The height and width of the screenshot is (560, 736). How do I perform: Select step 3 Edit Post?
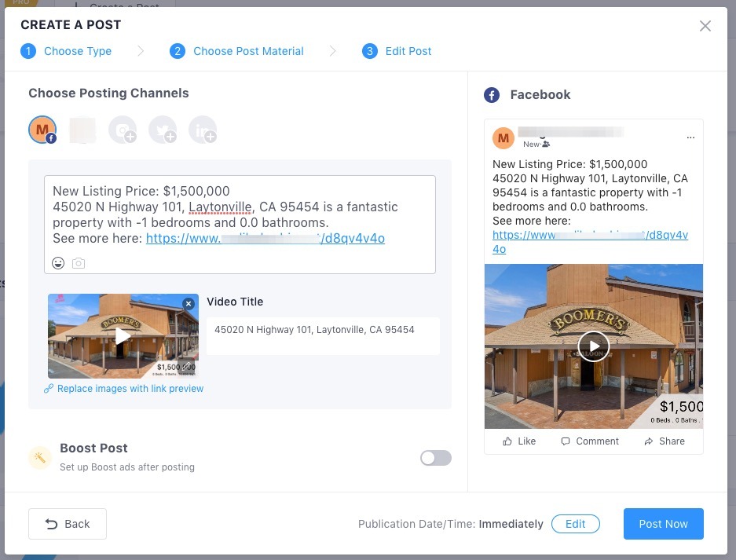tap(397, 51)
